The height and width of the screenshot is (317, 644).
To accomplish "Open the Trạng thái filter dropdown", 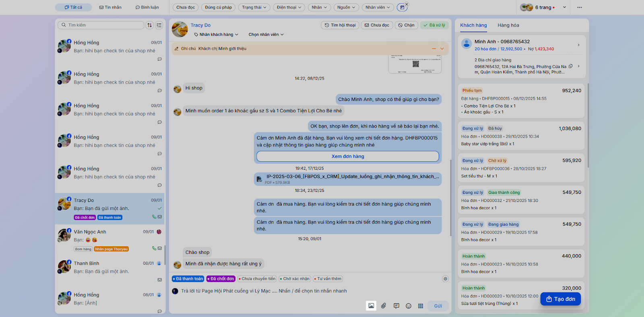I will point(254,7).
